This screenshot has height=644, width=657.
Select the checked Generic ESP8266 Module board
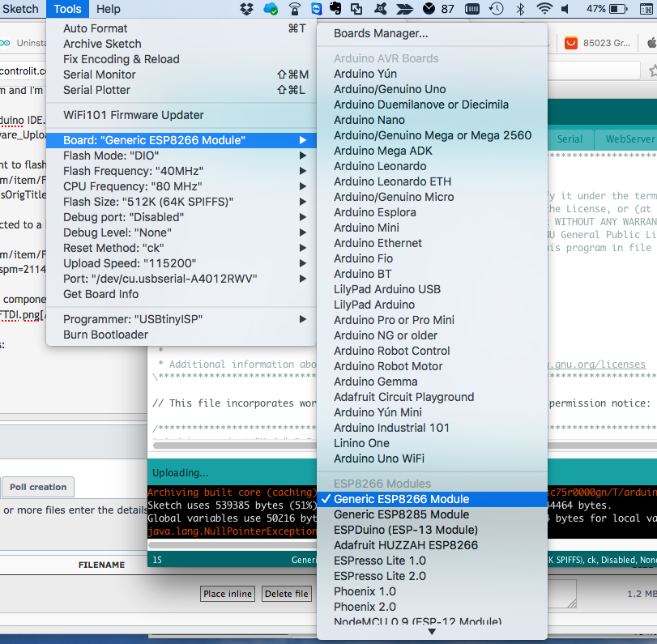[x=401, y=499]
